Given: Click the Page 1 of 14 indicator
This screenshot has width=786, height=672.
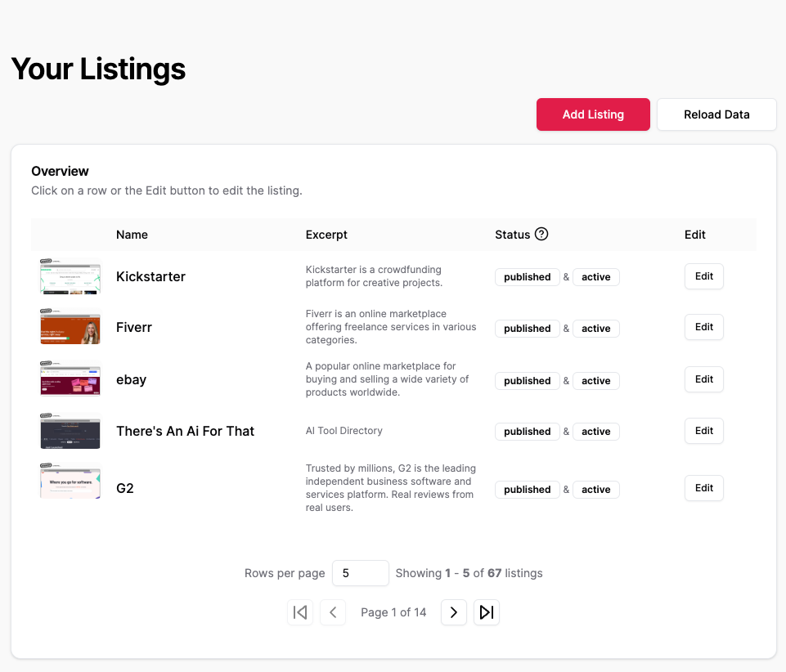Looking at the screenshot, I should click(x=393, y=612).
